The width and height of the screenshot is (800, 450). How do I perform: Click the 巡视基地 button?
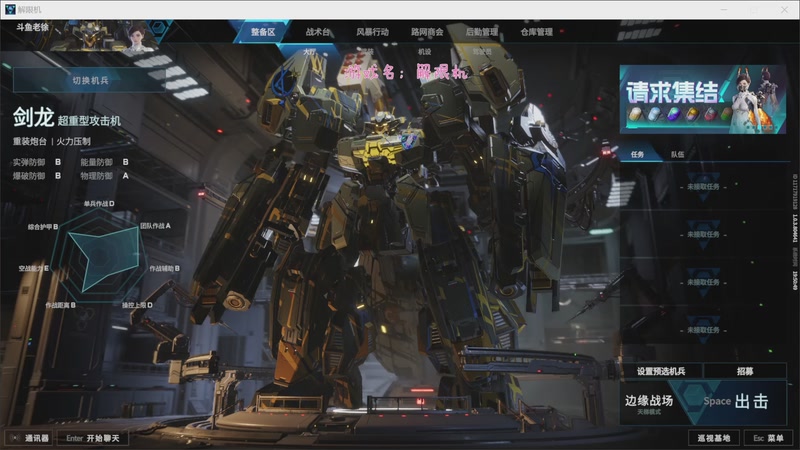[713, 438]
